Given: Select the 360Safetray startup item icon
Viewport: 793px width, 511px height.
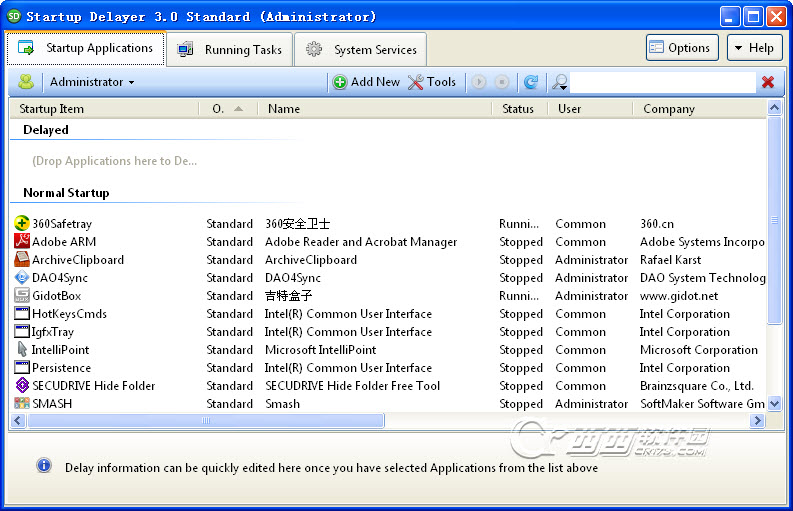Looking at the screenshot, I should 22,224.
